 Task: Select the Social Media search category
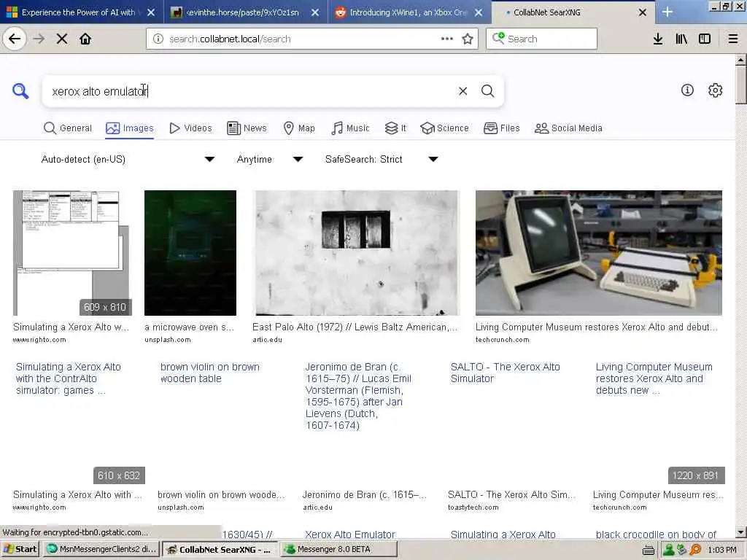coord(568,128)
